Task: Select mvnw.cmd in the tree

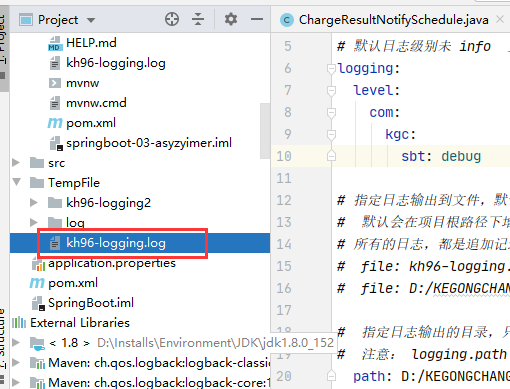Action: [96, 103]
